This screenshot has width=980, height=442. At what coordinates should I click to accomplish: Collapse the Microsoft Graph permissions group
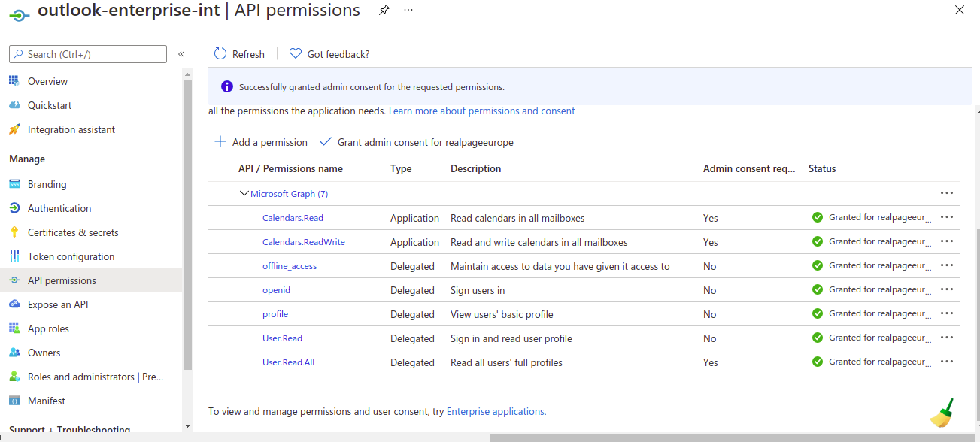[x=244, y=193]
